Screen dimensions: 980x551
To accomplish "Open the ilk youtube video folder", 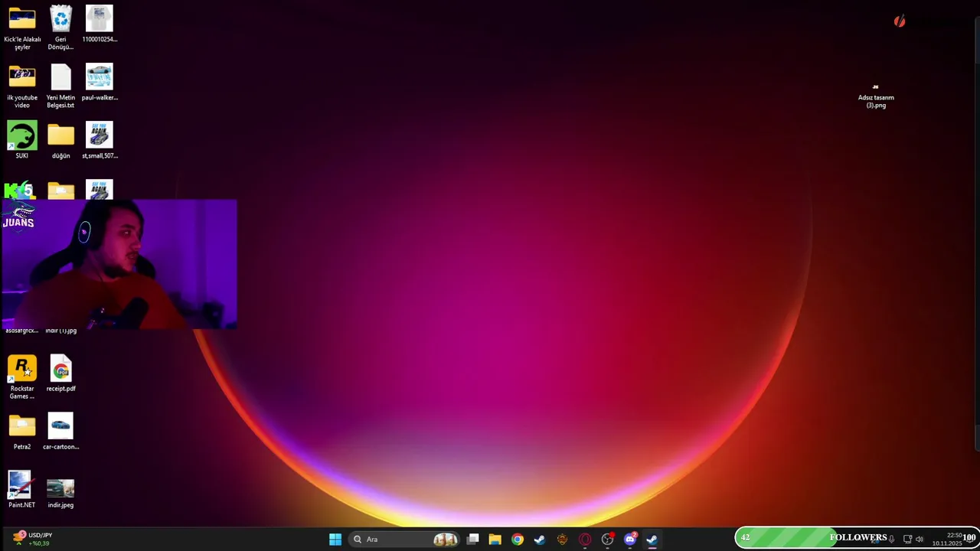I will click(22, 86).
